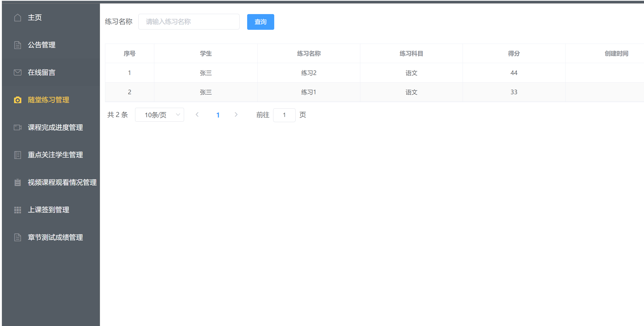Image resolution: width=644 pixels, height=326 pixels.
Task: Open 在线留言 via the envelope icon
Action: (x=18, y=72)
